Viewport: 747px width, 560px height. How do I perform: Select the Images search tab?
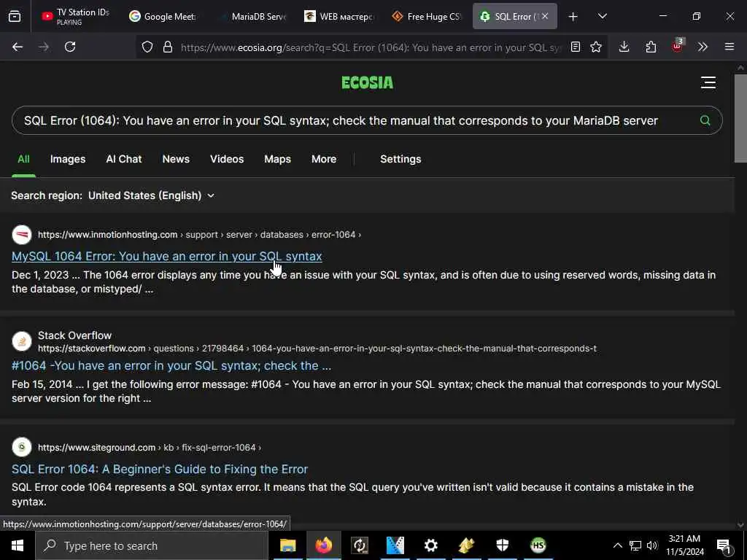point(68,159)
